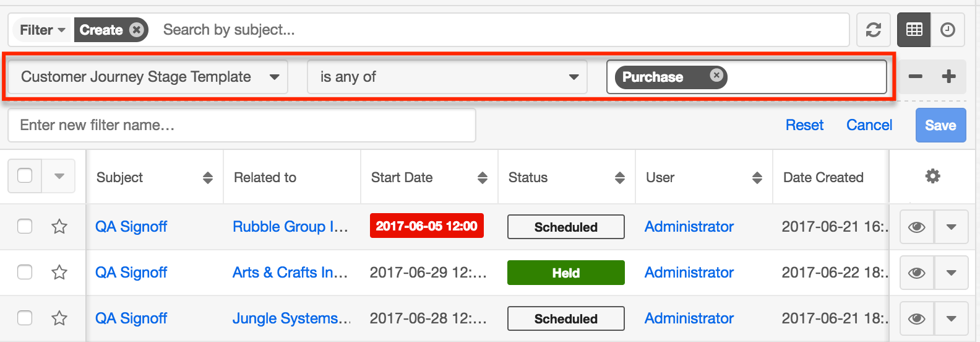Viewport: 980px width, 342px height.
Task: Click the minus icon to remove filter row
Action: (x=915, y=77)
